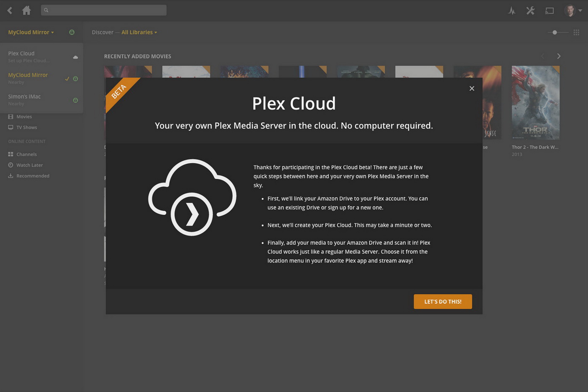Open the Cast player icon
Image resolution: width=588 pixels, height=392 pixels.
click(x=549, y=11)
